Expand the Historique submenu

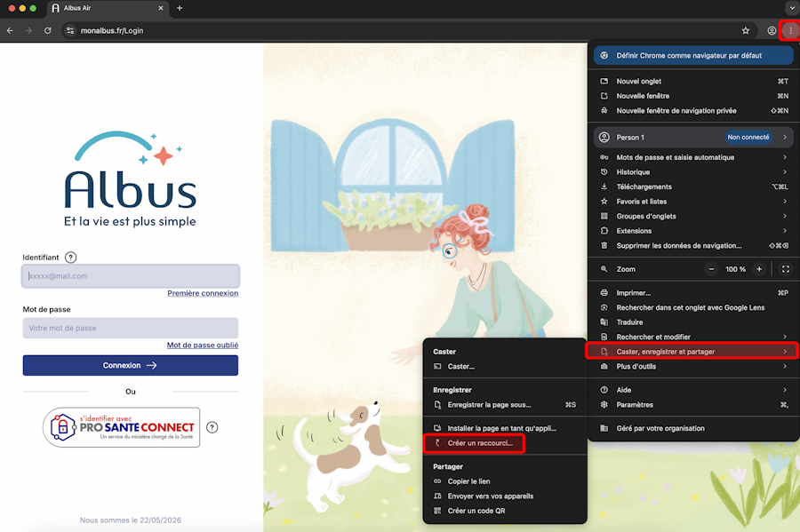[694, 171]
